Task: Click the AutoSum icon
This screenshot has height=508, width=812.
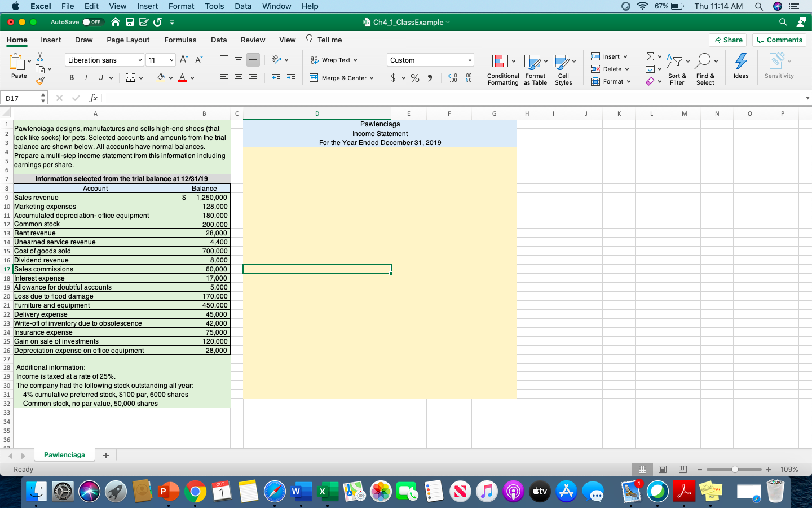Action: [x=650, y=56]
